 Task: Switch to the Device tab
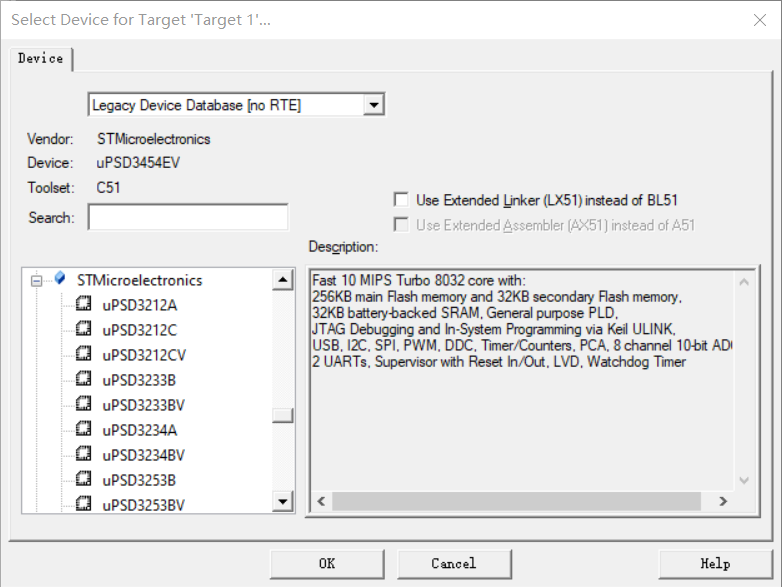coord(41,58)
